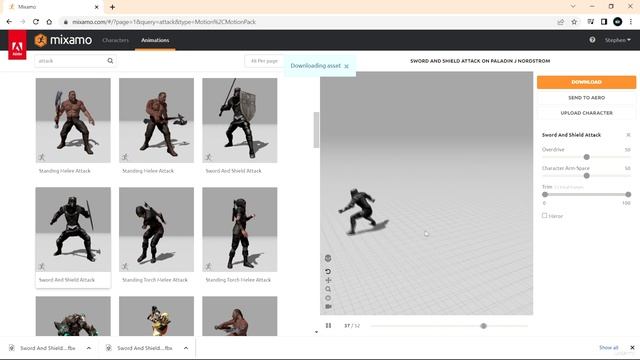Click the SEND TO AERO button
The image size is (640, 360).
[x=587, y=98]
